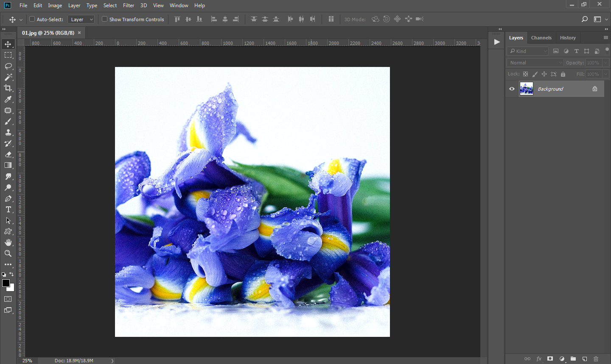The height and width of the screenshot is (364, 611).
Task: Close the 01.jpg document tab
Action: (79, 33)
